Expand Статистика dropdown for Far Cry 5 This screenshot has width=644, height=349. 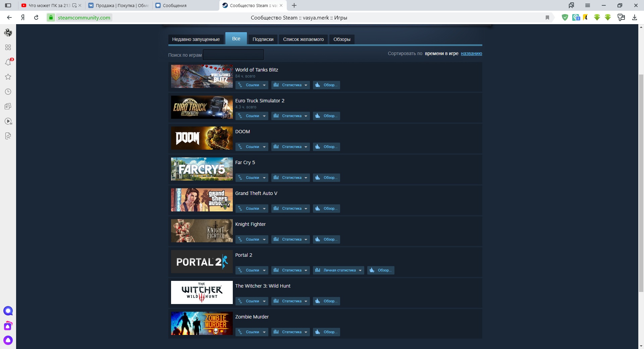tap(290, 178)
